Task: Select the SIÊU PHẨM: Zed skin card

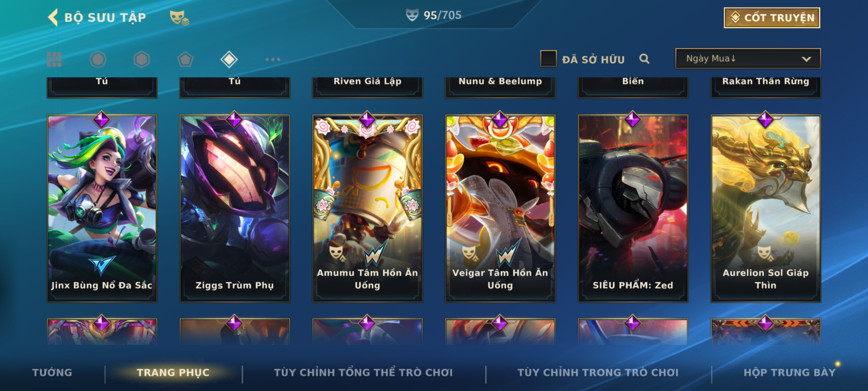Action: [633, 208]
